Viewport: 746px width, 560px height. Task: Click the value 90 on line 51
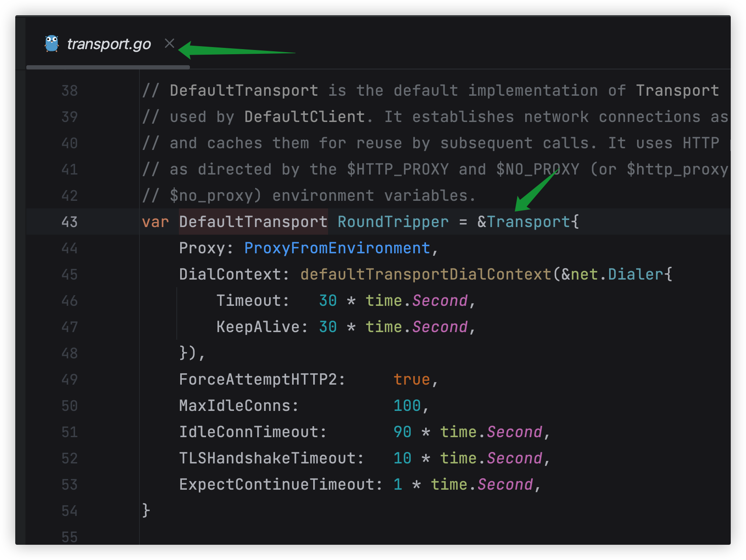pos(402,432)
